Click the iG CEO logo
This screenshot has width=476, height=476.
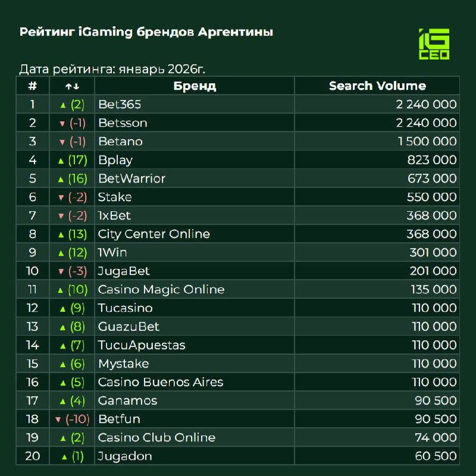[434, 44]
